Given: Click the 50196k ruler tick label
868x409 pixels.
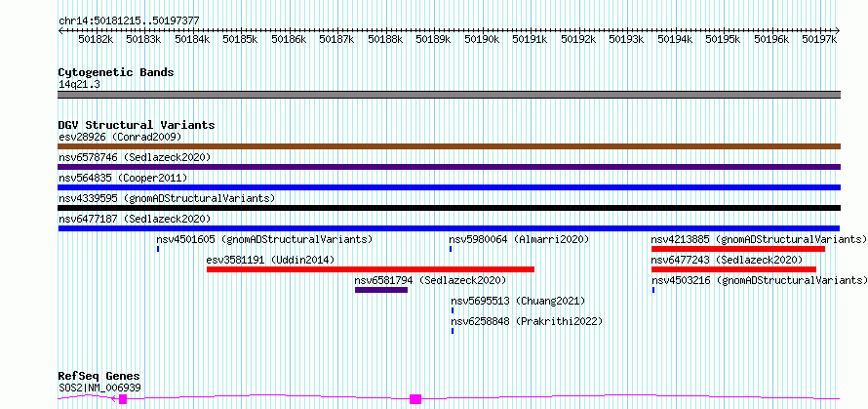Looking at the screenshot, I should coord(771,39).
